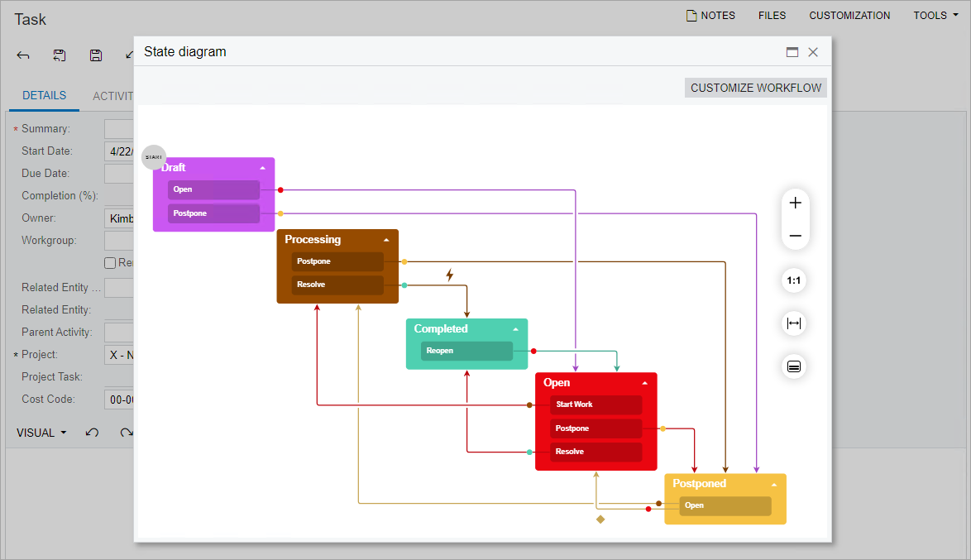Click the Customize Workflow button
The width and height of the screenshot is (971, 560).
756,88
